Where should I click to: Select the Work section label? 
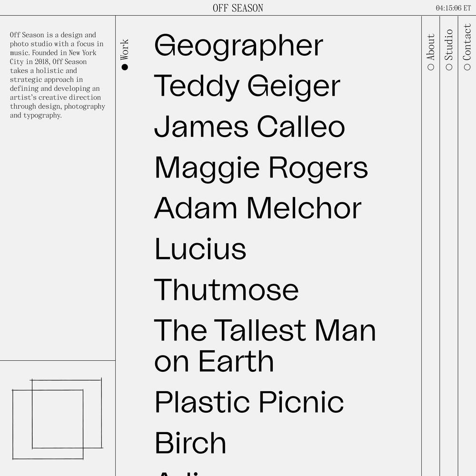point(124,50)
